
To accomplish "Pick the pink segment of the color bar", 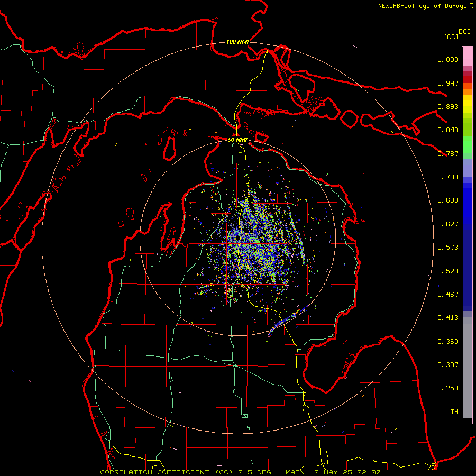I will [x=467, y=57].
